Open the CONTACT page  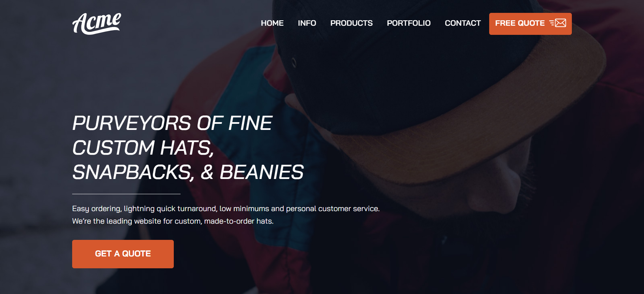[463, 23]
